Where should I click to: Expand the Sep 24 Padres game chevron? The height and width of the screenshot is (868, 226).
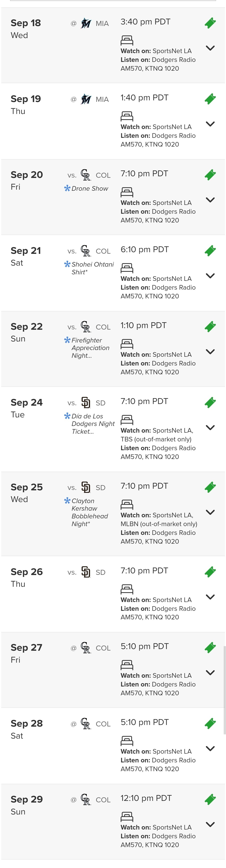(210, 428)
